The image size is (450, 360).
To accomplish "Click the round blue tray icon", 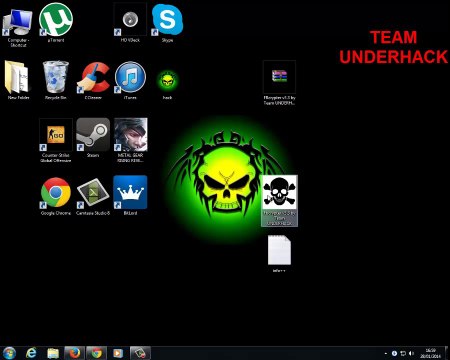I will [x=394, y=353].
